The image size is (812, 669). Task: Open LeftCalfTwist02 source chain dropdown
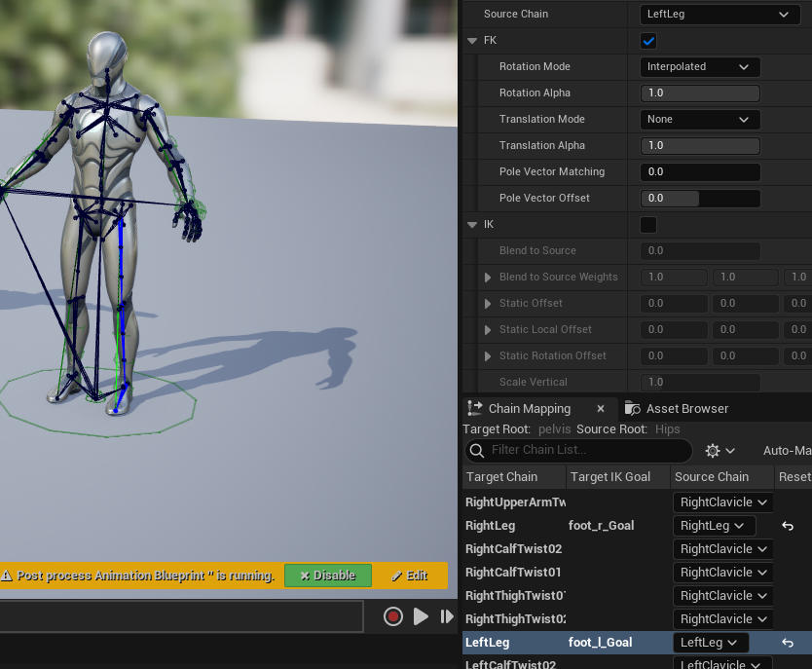point(723,663)
